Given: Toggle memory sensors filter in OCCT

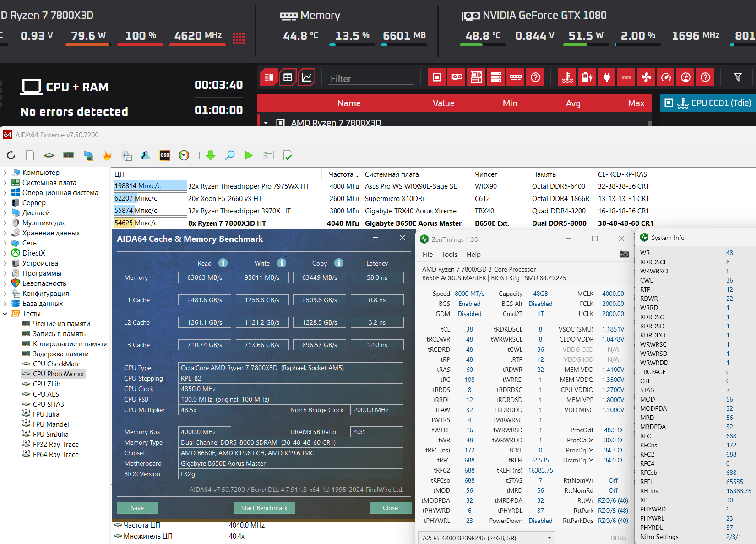Looking at the screenshot, I should tap(516, 77).
